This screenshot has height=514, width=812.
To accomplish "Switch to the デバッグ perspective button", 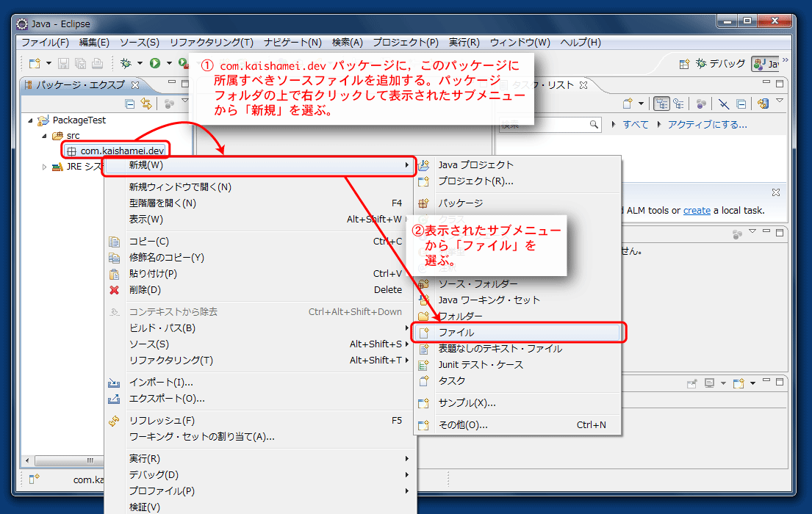I will (x=720, y=64).
